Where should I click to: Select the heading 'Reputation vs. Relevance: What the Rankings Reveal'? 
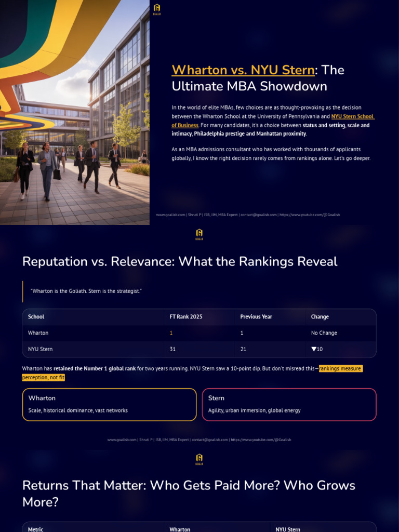180,262
